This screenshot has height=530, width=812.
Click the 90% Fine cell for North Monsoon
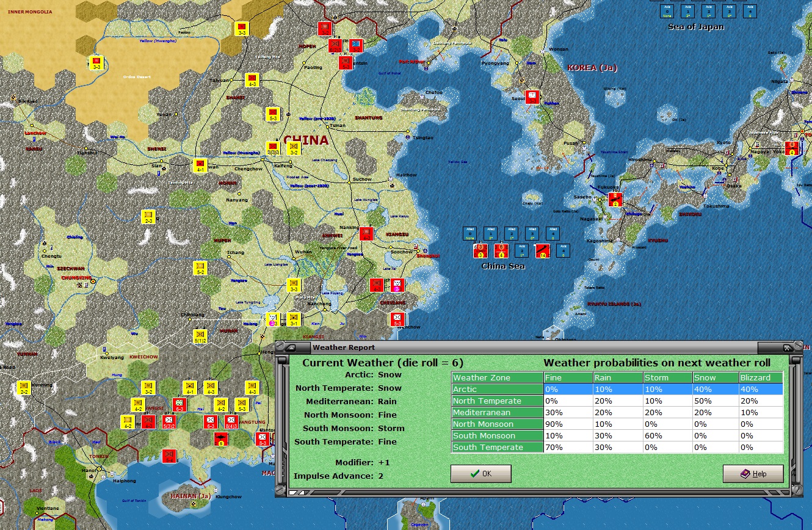tap(568, 424)
